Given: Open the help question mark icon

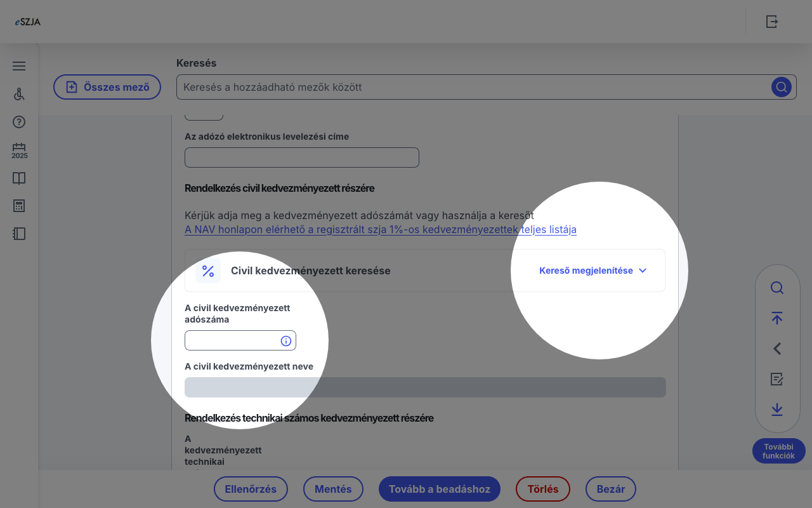Looking at the screenshot, I should coord(19,122).
